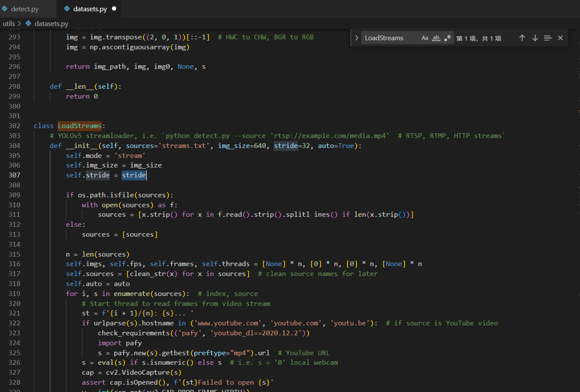The width and height of the screenshot is (580, 392).
Task: Click line number 316 in gutter
Action: coord(14,264)
